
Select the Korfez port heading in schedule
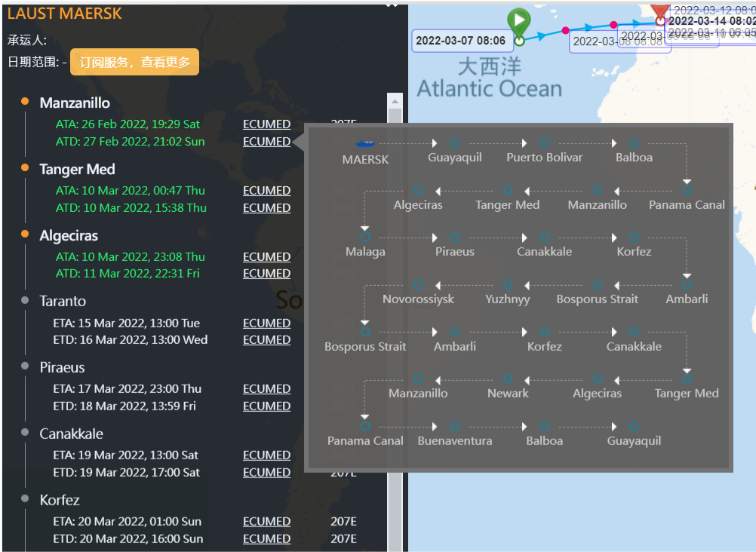[60, 500]
